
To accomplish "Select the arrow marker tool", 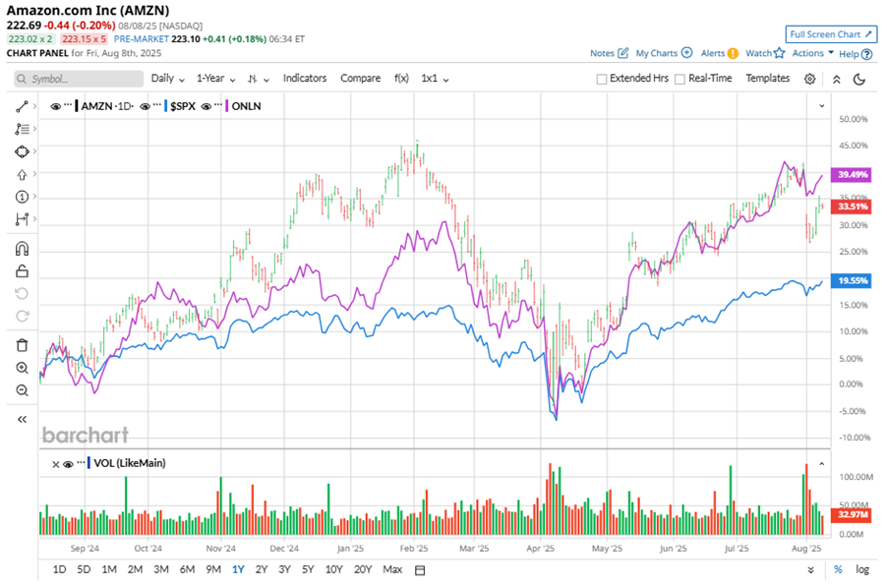I will pyautogui.click(x=22, y=175).
